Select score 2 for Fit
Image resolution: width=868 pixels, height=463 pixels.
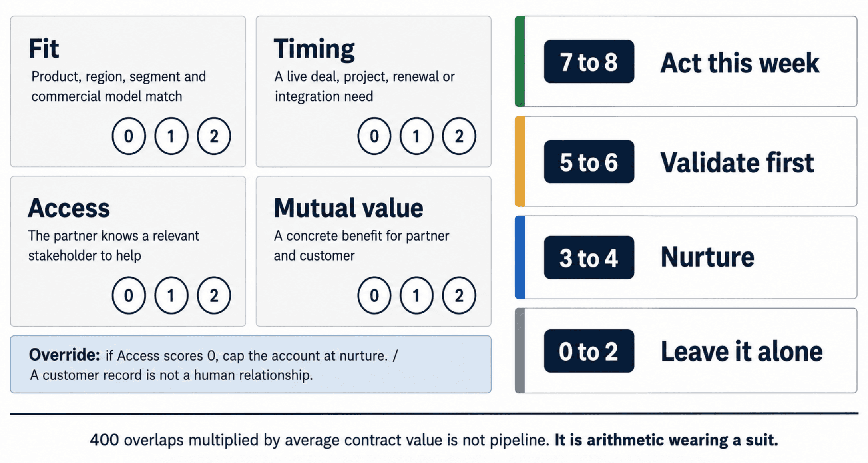(x=214, y=136)
